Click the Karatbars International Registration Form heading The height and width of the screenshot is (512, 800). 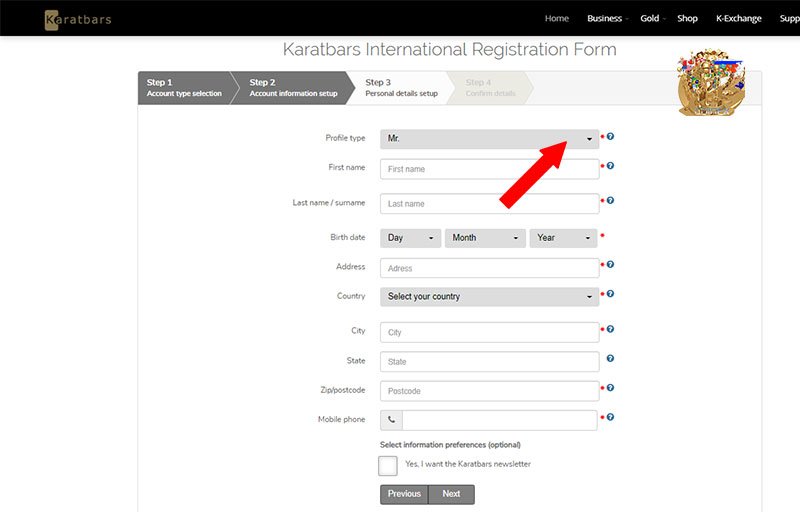(x=449, y=49)
